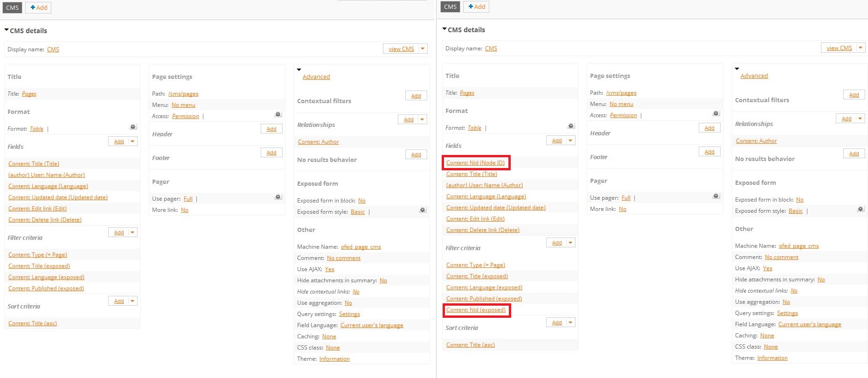Collapse the Advanced column in right panel
This screenshot has width=868, height=378.
tap(737, 69)
